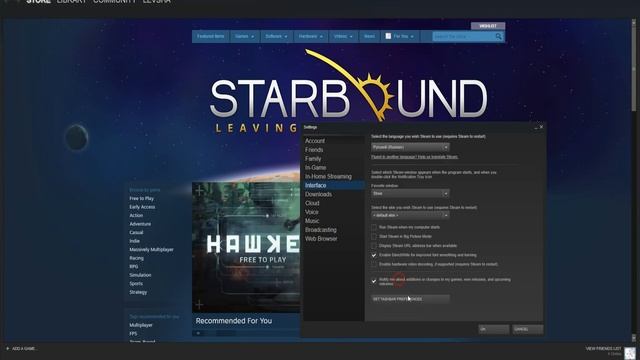The image size is (640, 360).
Task: Browse the Action genre link
Action: point(136,216)
